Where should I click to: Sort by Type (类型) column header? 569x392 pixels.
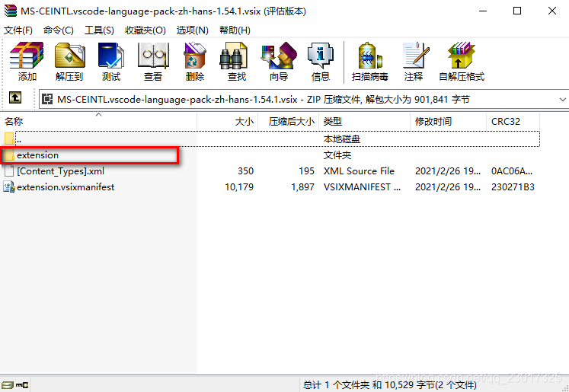365,122
